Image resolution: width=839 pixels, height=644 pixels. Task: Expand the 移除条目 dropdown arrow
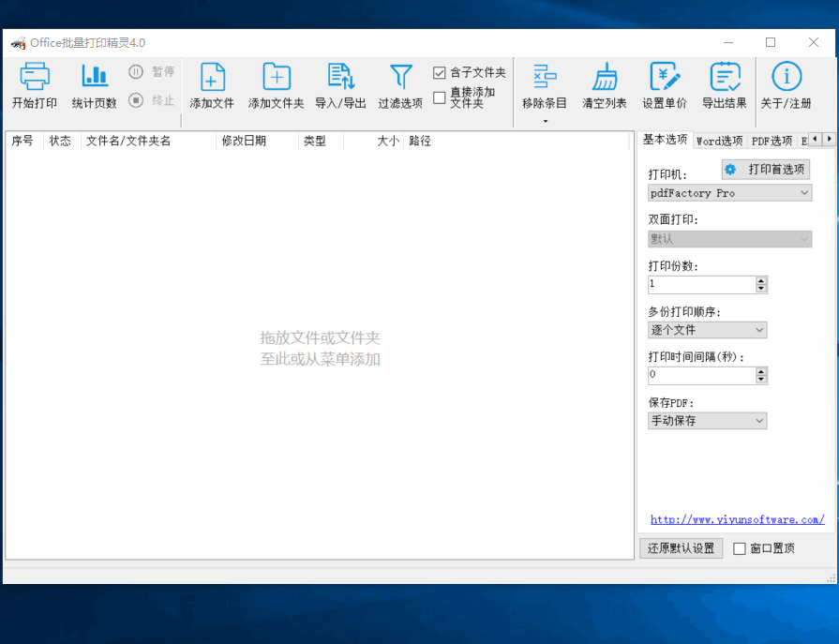546,122
